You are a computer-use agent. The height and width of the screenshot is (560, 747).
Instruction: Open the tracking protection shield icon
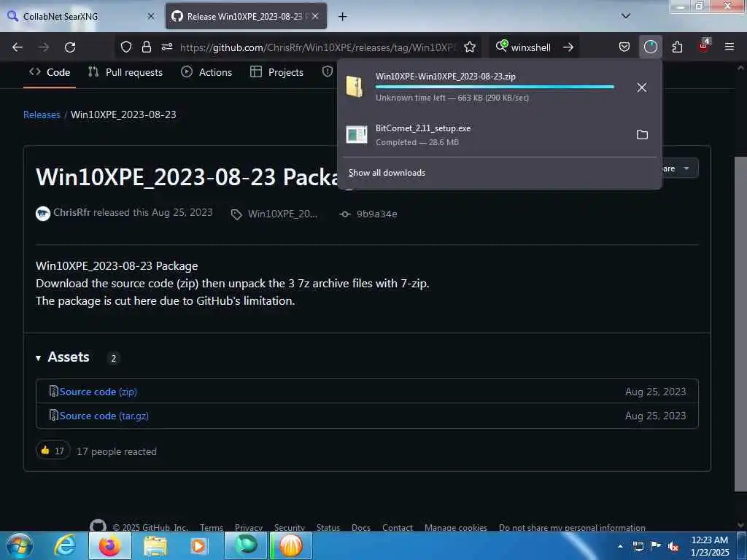[125, 47]
